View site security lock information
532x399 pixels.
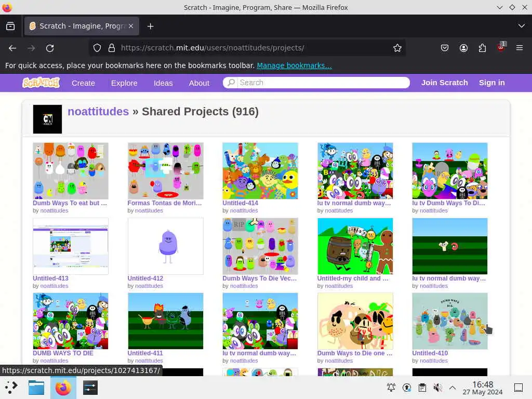[x=112, y=48]
